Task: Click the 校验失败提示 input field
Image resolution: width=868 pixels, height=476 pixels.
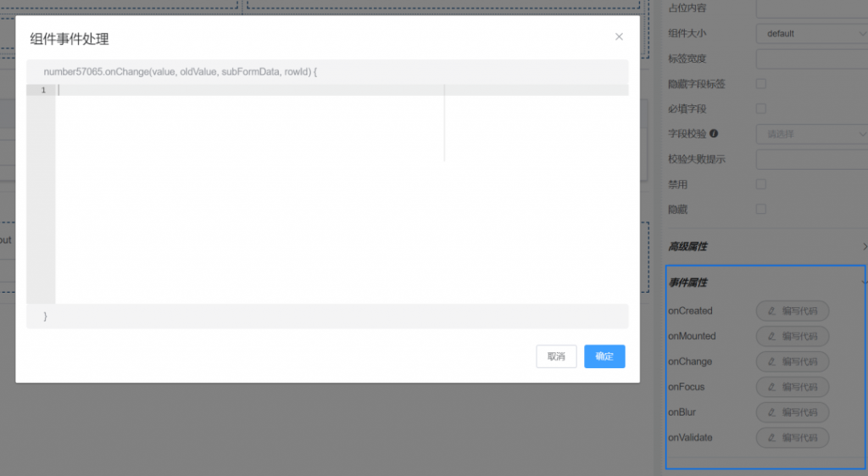Action: [811, 159]
